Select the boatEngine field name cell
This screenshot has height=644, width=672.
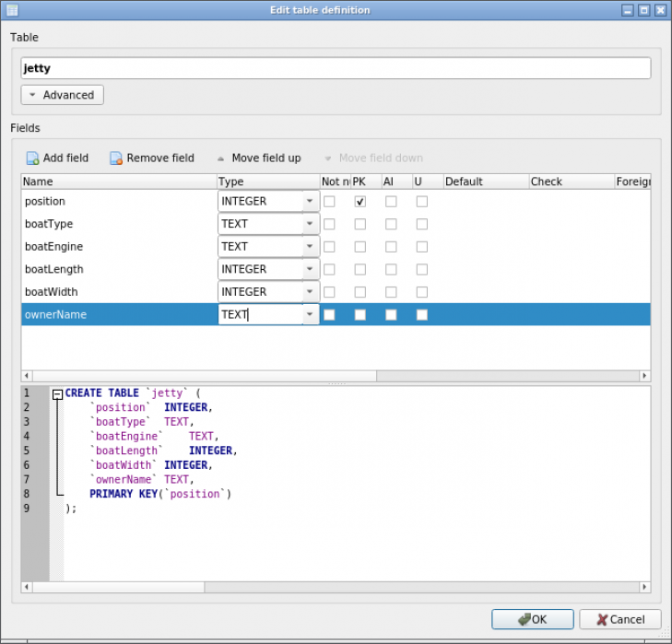pos(119,247)
